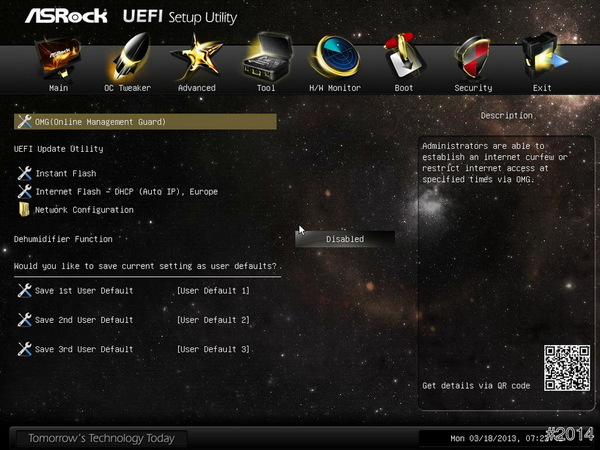Switch to the Main tab label

point(59,88)
